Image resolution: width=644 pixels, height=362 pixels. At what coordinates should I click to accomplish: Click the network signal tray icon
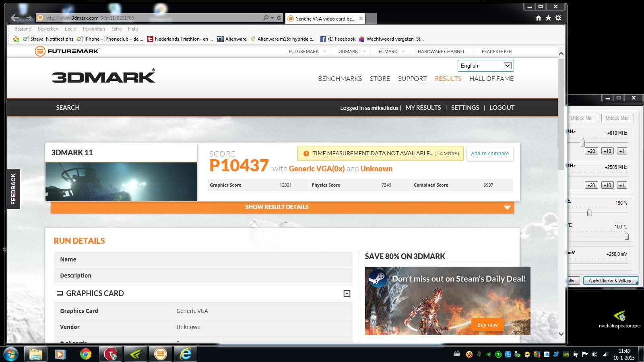point(605,354)
